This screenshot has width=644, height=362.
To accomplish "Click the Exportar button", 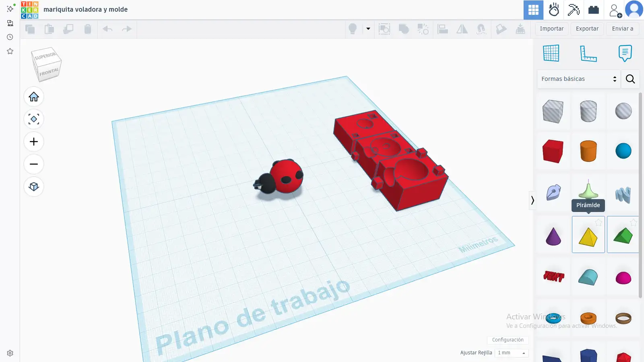I will click(587, 29).
